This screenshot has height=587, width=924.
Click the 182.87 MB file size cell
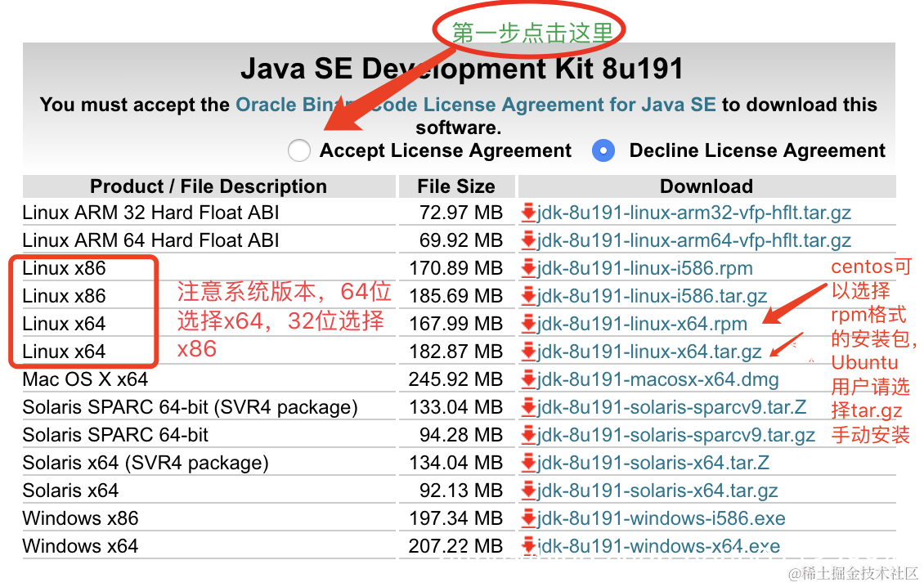point(456,352)
